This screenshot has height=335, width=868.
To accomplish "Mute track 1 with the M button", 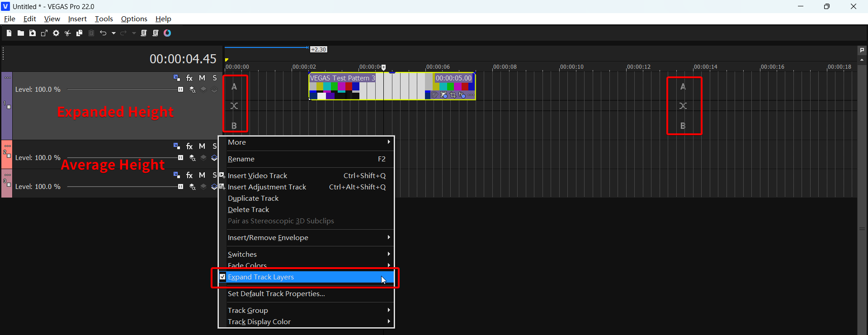I will [202, 78].
